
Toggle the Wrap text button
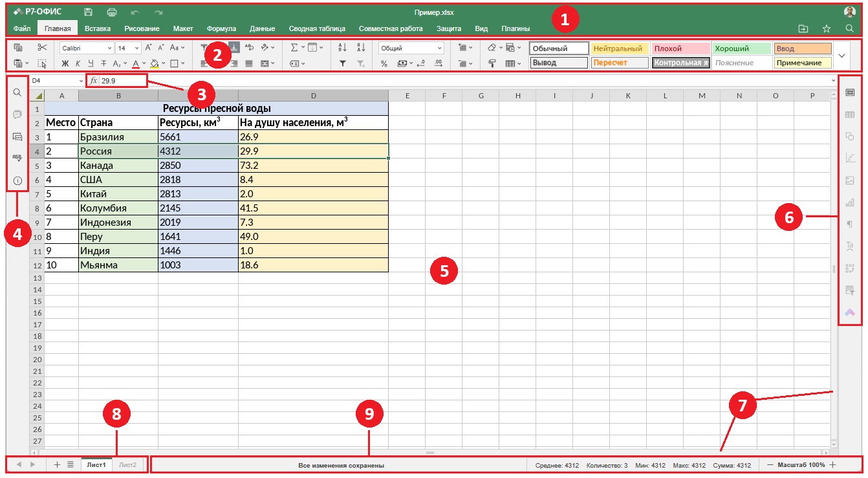tap(250, 47)
